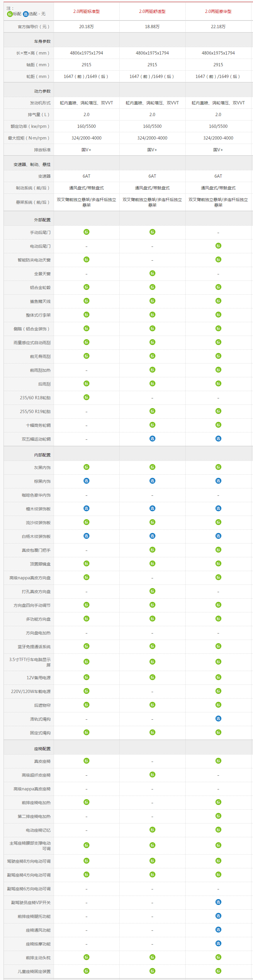Click the green 标配 legend icon at top
Viewport: 253px width, 980px height.
(x=10, y=14)
